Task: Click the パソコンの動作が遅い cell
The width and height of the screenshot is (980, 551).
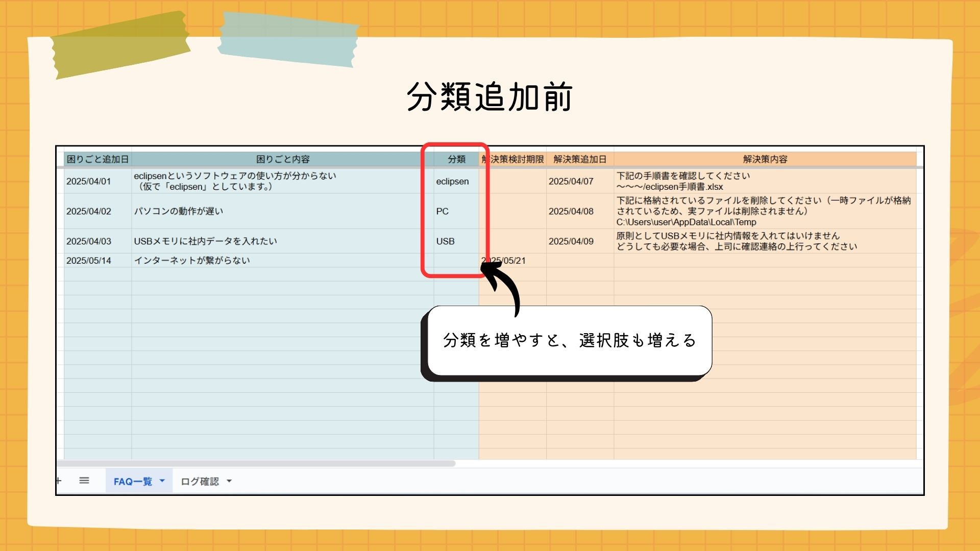Action: [x=179, y=211]
